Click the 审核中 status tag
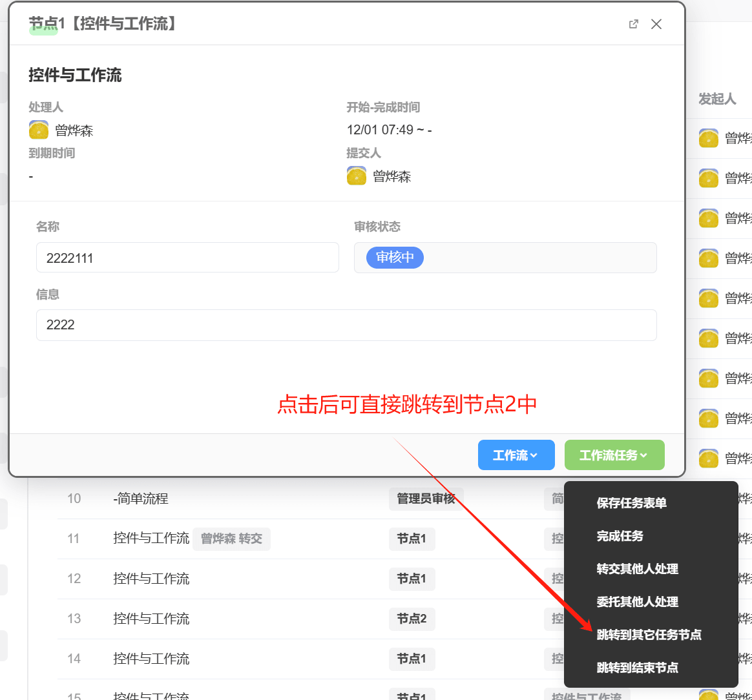Screen dimensions: 752x700 pos(395,258)
